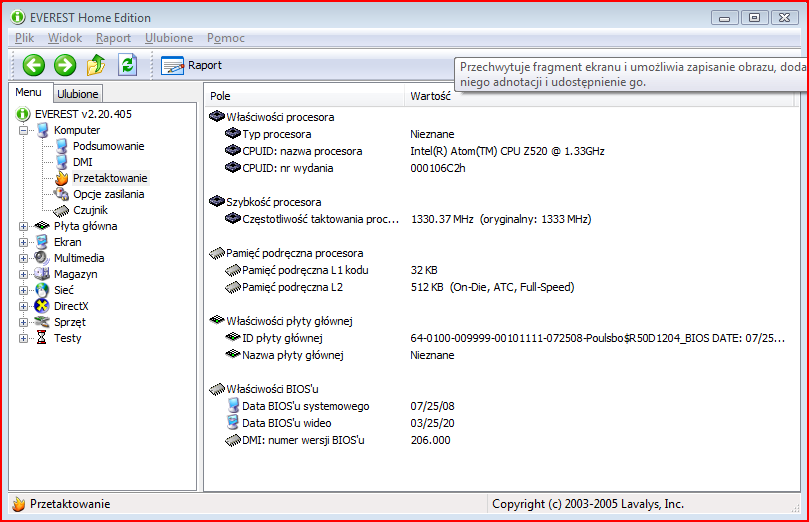Select the Typ procesora row
The width and height of the screenshot is (809, 522).
(x=503, y=134)
